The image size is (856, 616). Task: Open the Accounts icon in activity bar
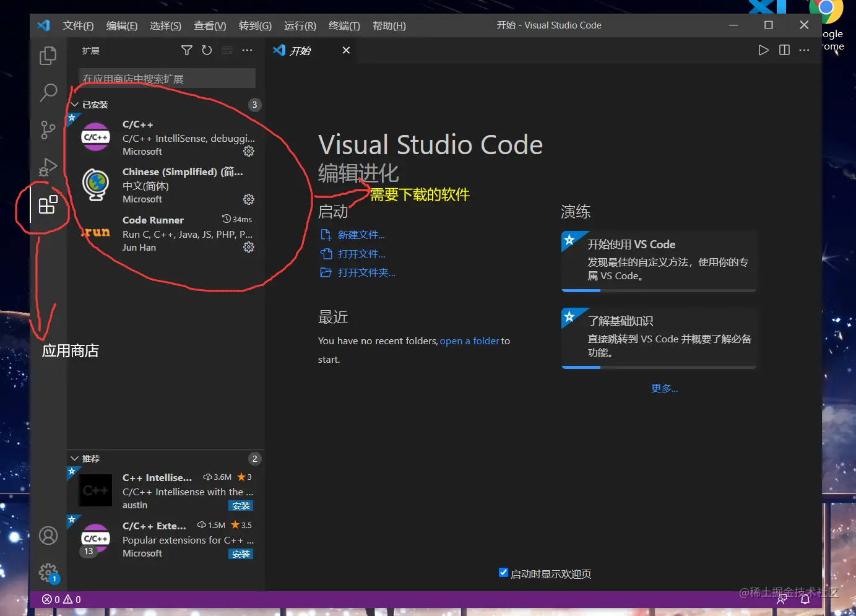click(x=48, y=536)
